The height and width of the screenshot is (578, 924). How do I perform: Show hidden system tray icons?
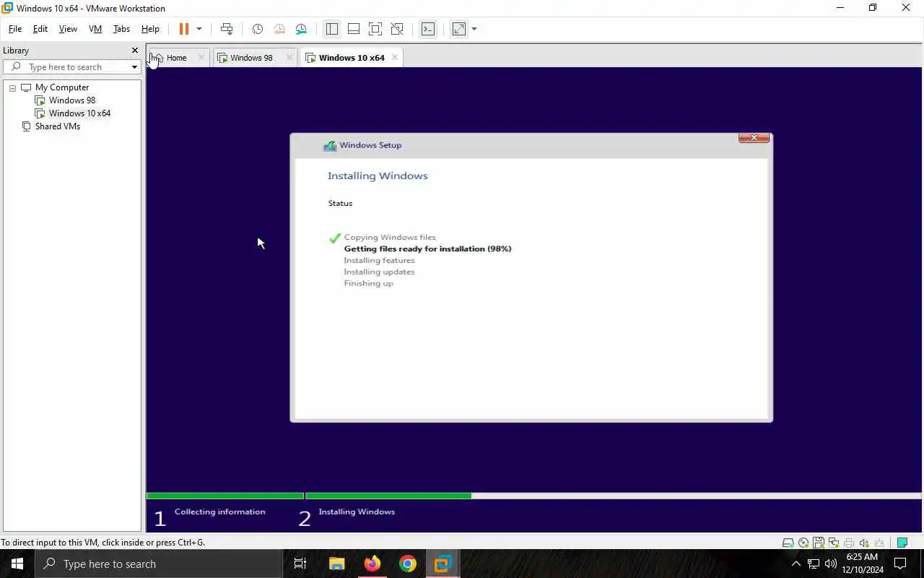click(x=796, y=564)
